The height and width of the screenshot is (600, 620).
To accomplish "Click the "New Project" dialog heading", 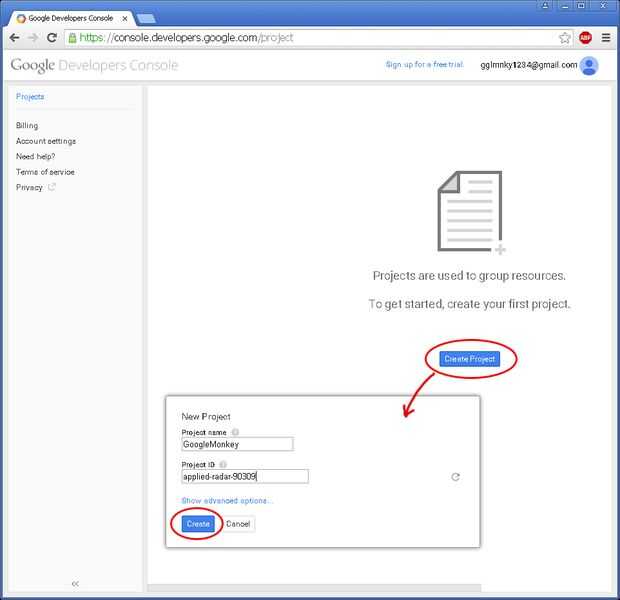I will click(x=206, y=416).
